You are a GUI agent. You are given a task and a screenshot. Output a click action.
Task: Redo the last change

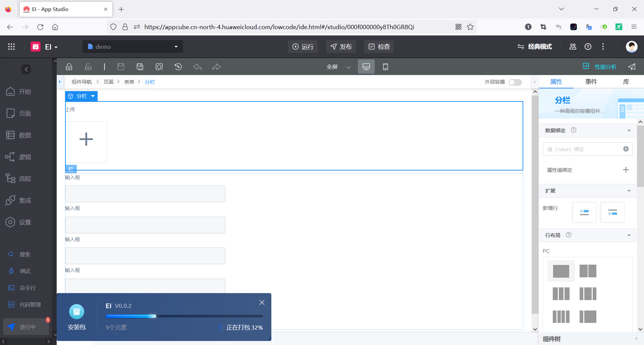tap(216, 67)
